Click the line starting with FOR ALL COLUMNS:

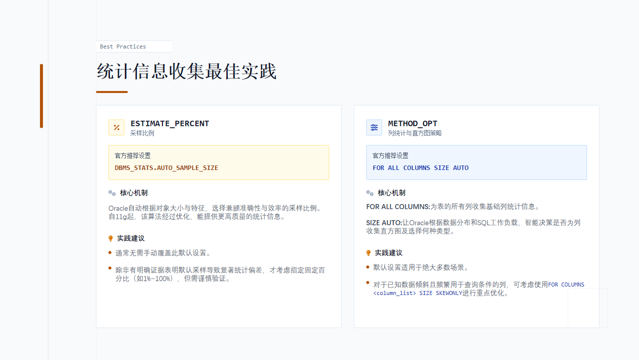pyautogui.click(x=454, y=207)
